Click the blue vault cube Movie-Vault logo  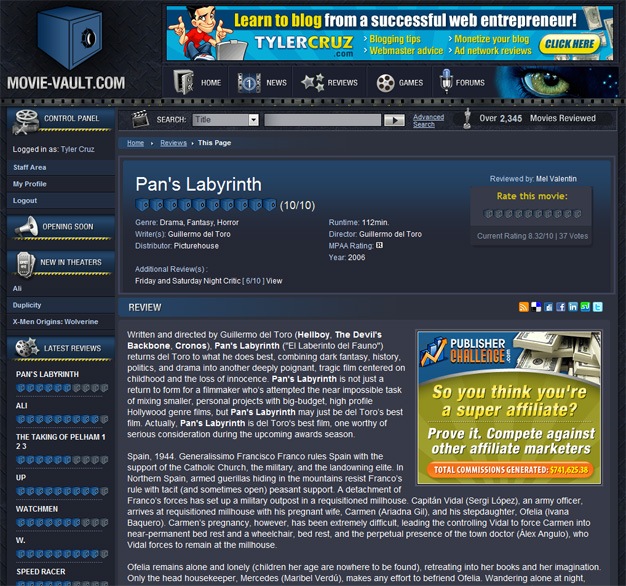(70, 38)
